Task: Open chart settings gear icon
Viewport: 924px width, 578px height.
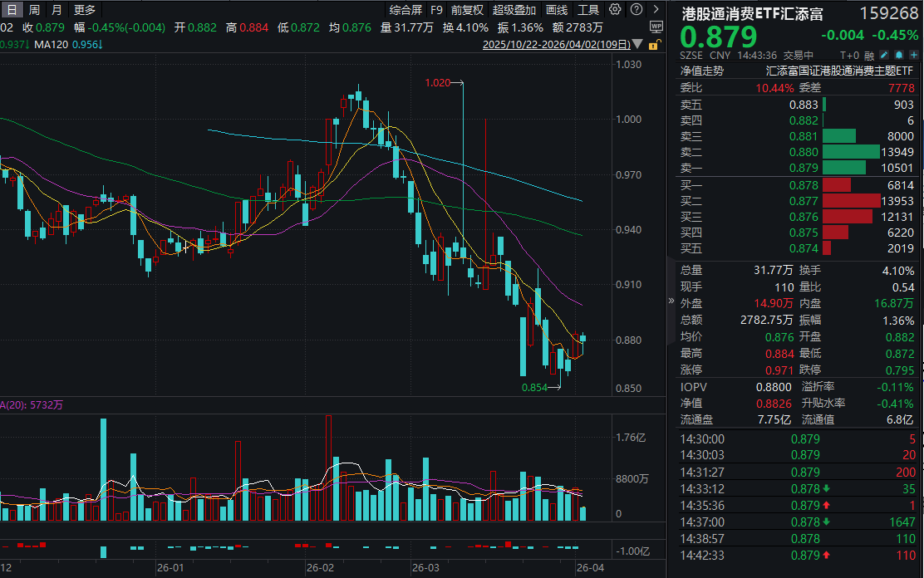Action: 615,10
